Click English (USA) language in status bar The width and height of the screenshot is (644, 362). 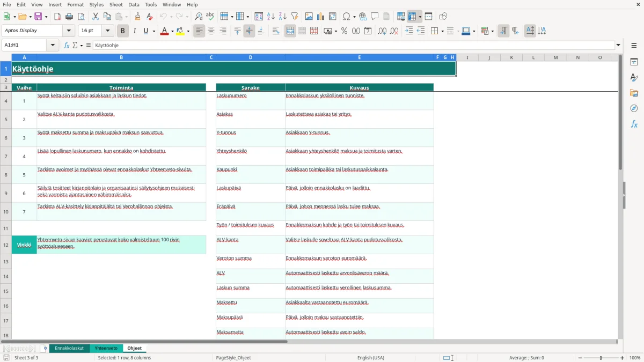tap(371, 358)
